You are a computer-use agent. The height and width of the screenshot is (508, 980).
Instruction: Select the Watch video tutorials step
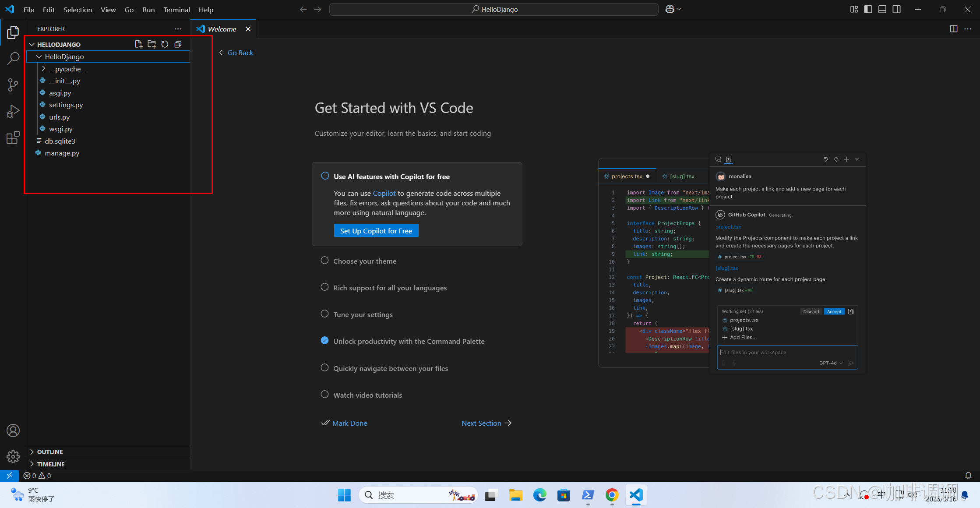pos(367,395)
